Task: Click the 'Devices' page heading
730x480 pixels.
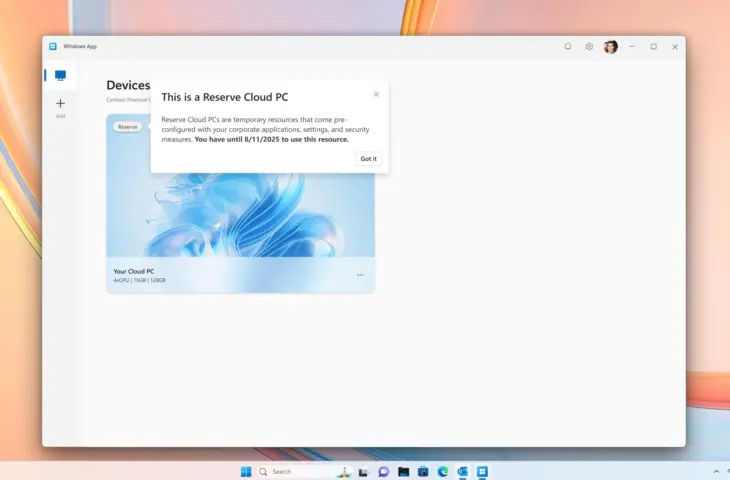Action: (128, 85)
